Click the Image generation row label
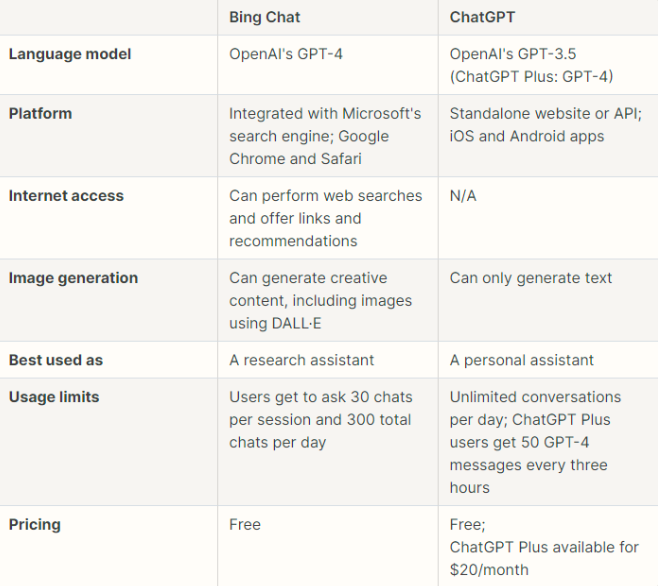The image size is (658, 587). click(73, 278)
